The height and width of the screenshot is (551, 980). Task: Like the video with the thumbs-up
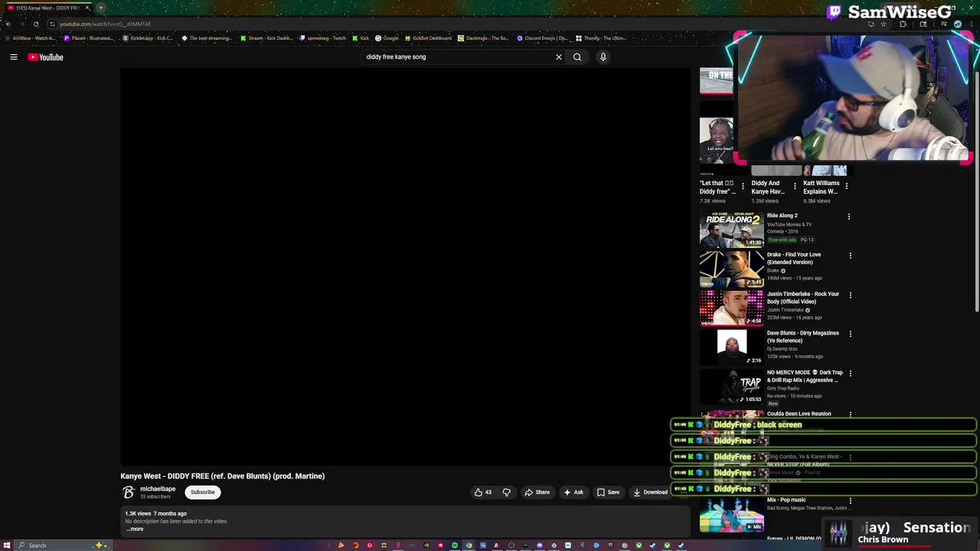point(482,492)
